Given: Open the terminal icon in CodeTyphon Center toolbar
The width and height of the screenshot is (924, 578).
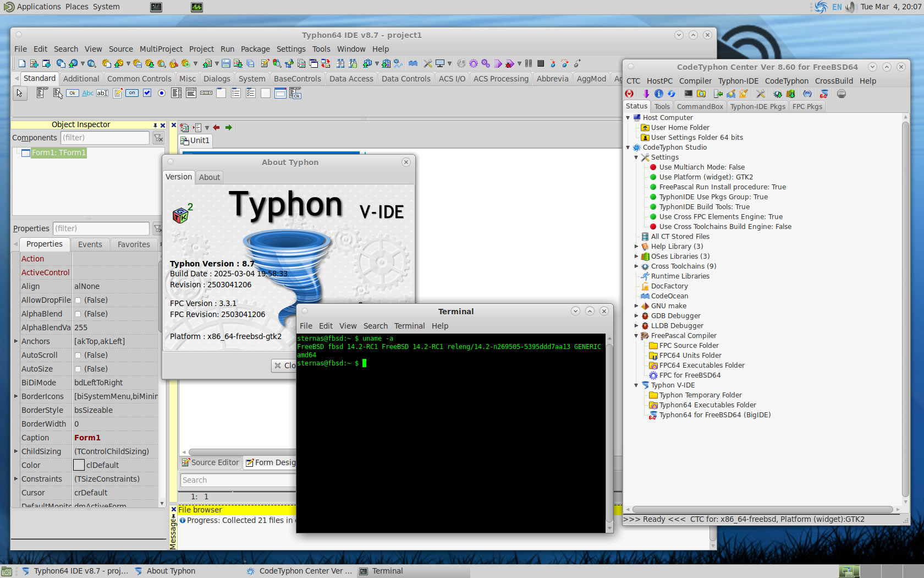Looking at the screenshot, I should pos(688,94).
